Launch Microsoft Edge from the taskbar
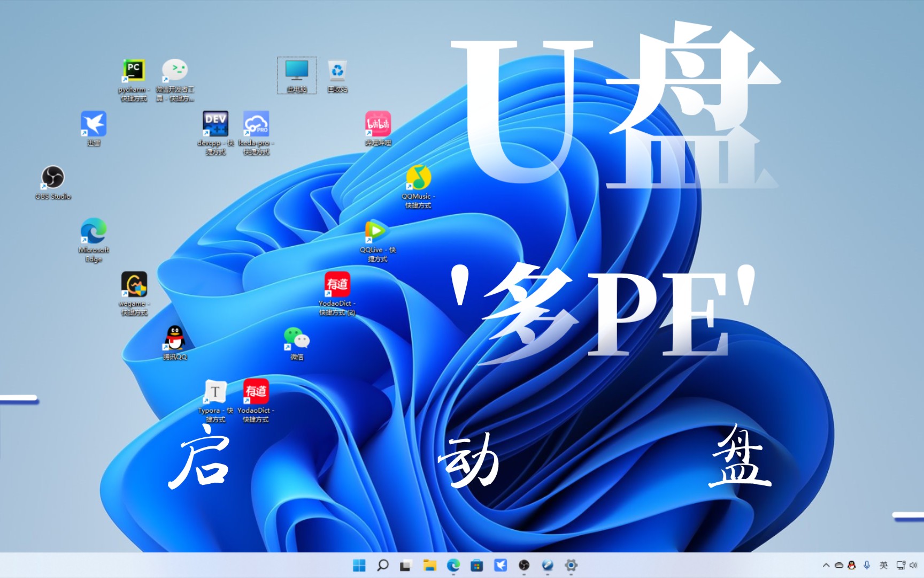 pos(453,565)
